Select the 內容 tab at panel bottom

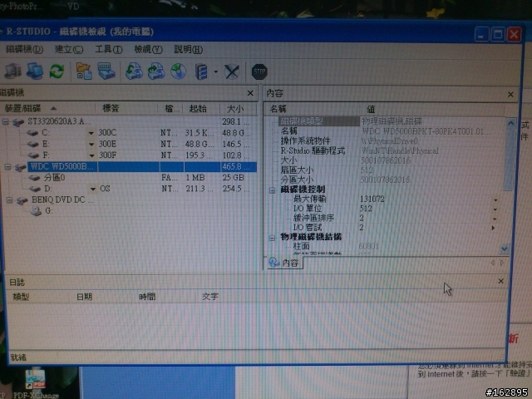(x=284, y=263)
